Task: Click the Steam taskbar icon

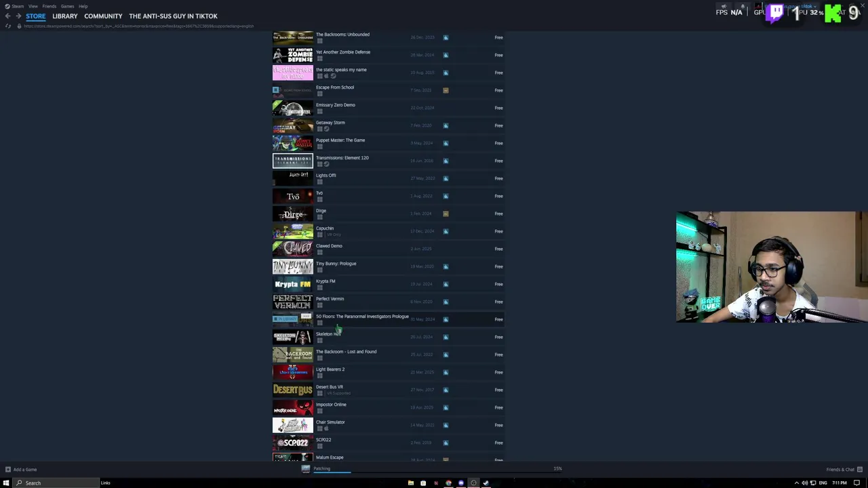Action: (x=486, y=483)
